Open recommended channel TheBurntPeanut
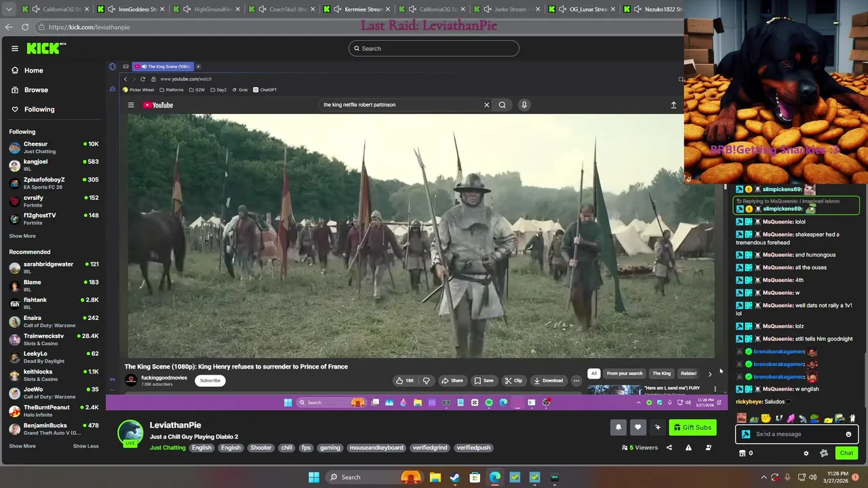 (54, 410)
